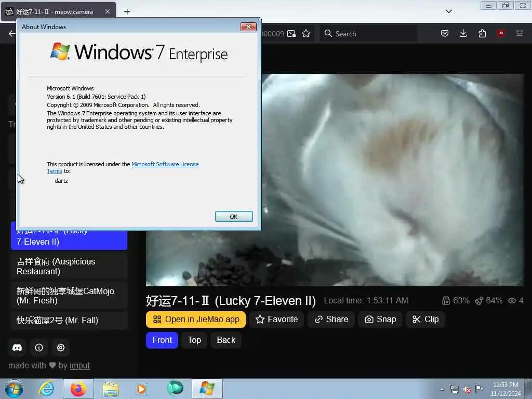
Task: Close the meow.camera browser tab
Action: 107,11
